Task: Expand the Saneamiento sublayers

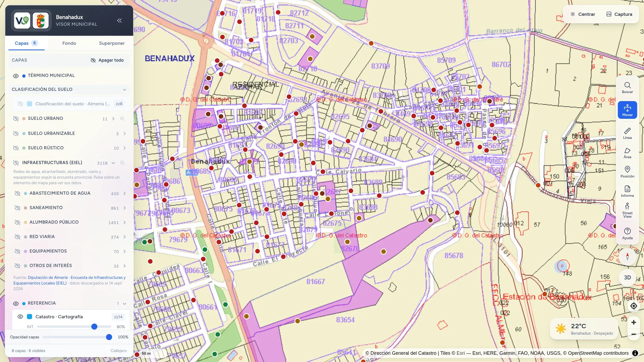Action: [125, 208]
